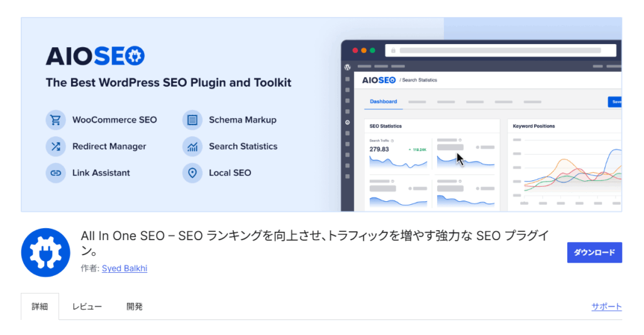Click the lock icon in the mockup address bar
The height and width of the screenshot is (335, 644).
pyautogui.click(x=393, y=50)
